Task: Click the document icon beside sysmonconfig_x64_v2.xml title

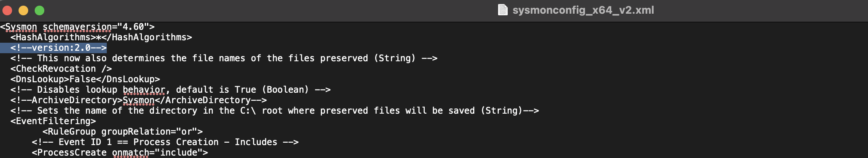Action: pos(503,10)
